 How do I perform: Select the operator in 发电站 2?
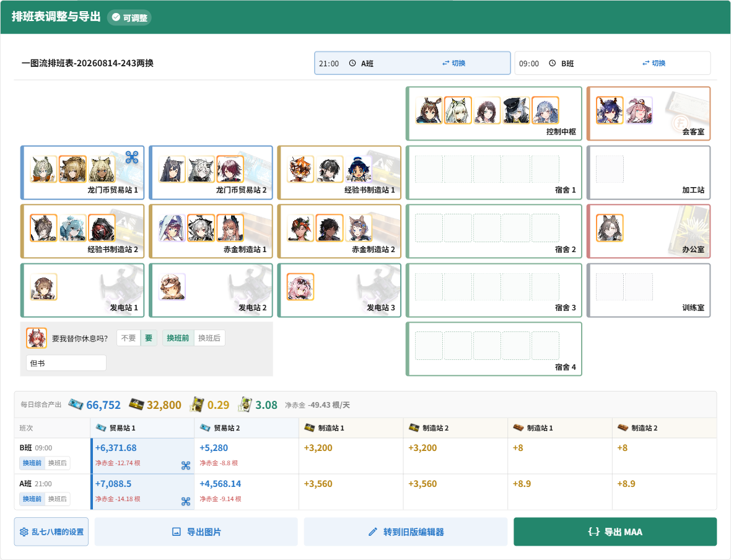172,287
